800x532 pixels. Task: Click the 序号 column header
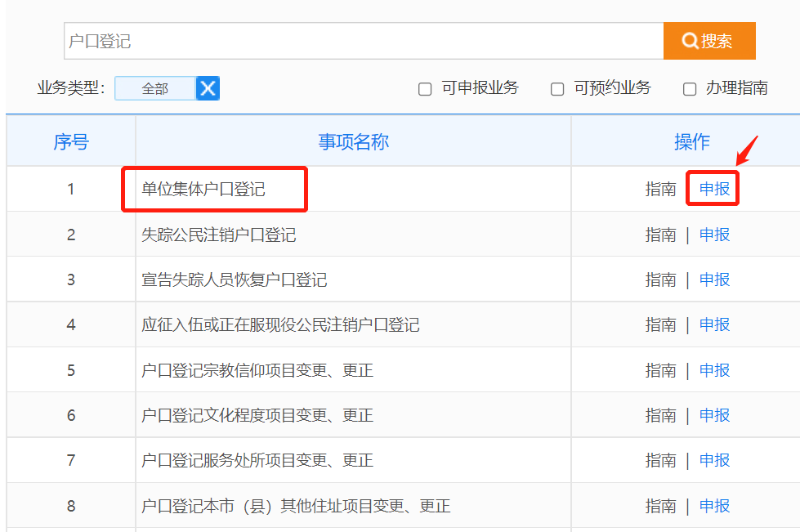[x=71, y=142]
